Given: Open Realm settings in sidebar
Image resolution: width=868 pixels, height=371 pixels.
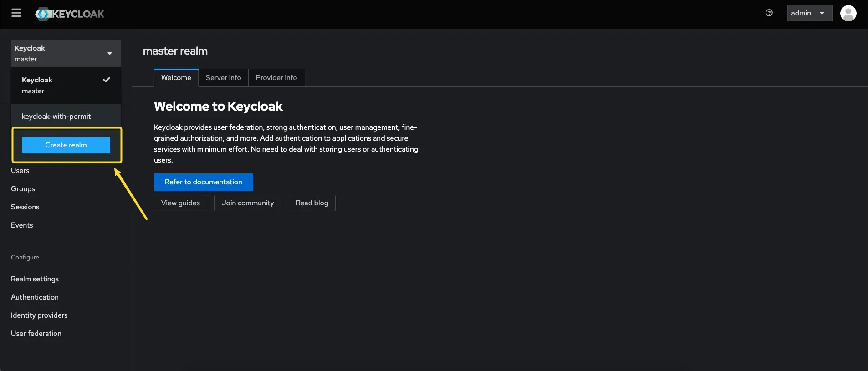Looking at the screenshot, I should [x=35, y=279].
